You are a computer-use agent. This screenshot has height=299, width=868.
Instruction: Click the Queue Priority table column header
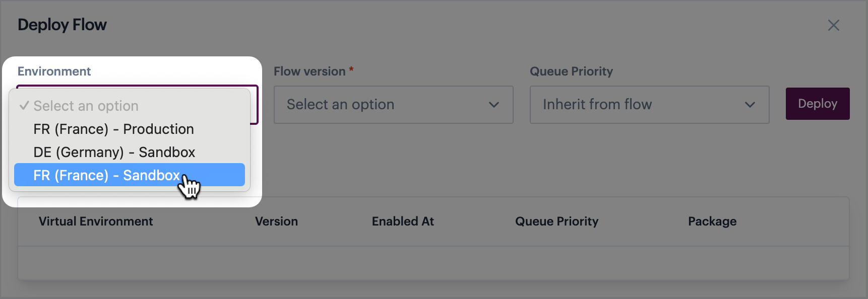(x=556, y=221)
